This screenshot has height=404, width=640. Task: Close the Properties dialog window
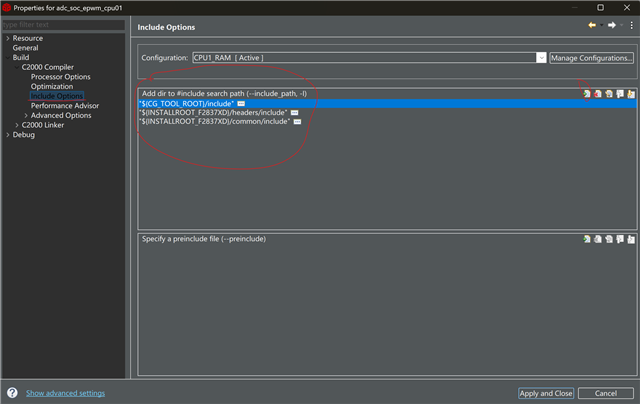pos(627,8)
